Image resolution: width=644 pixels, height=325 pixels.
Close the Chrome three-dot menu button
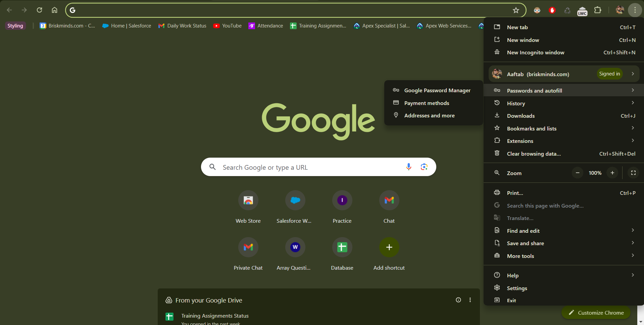click(635, 10)
